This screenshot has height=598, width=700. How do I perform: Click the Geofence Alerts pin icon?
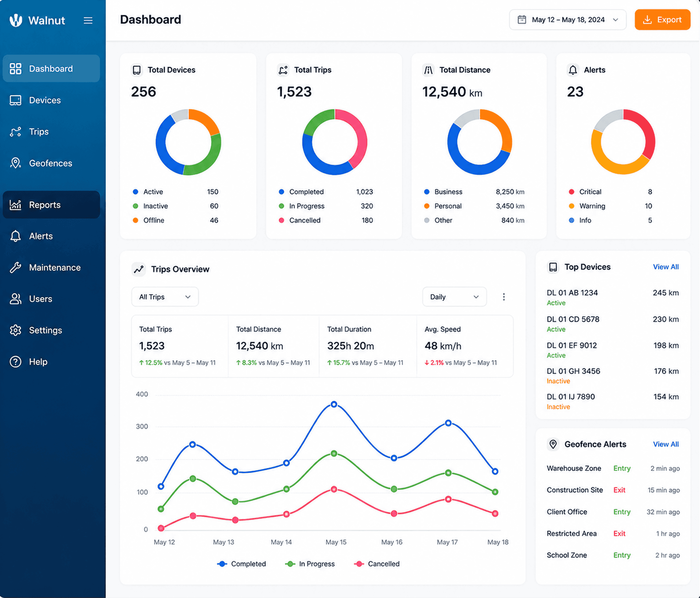tap(553, 444)
